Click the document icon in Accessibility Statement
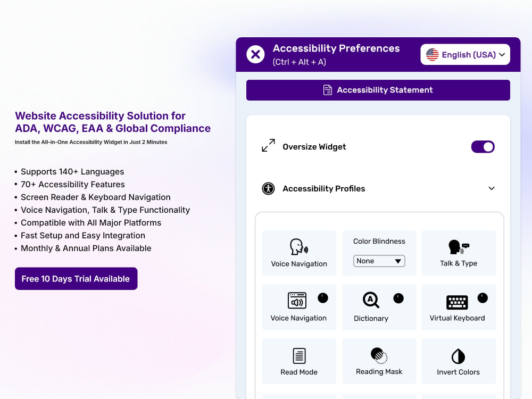The width and height of the screenshot is (532, 399). pyautogui.click(x=327, y=90)
